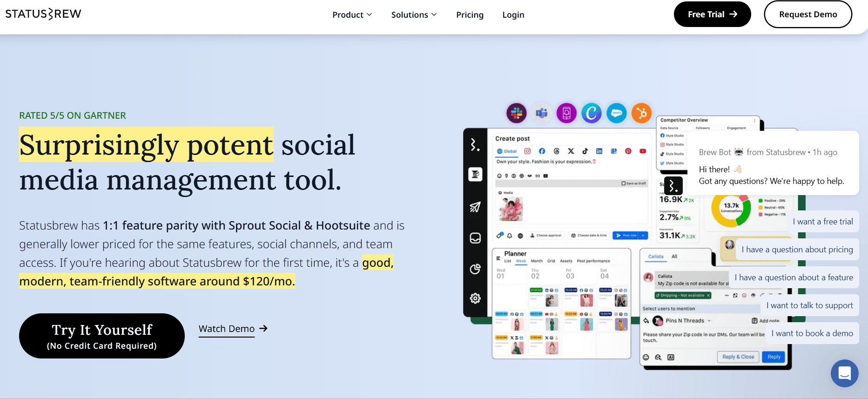Viewport: 868px width, 399px height.
Task: Click the blue Reply button
Action: tap(774, 357)
